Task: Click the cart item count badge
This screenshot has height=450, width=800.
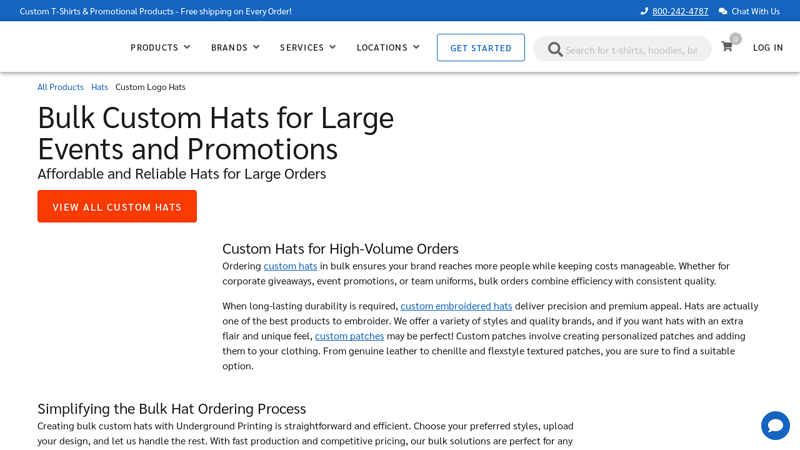Action: click(x=735, y=39)
